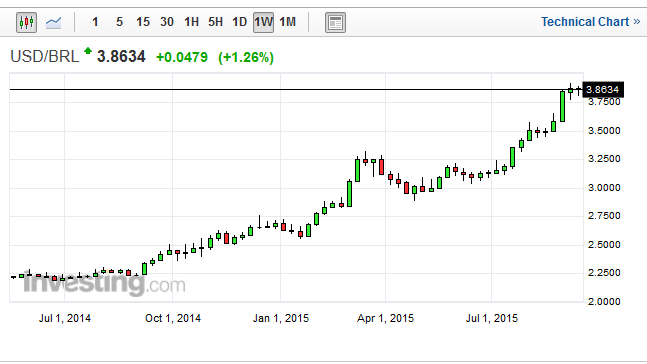Click the 2.2500 axis label

tap(604, 273)
